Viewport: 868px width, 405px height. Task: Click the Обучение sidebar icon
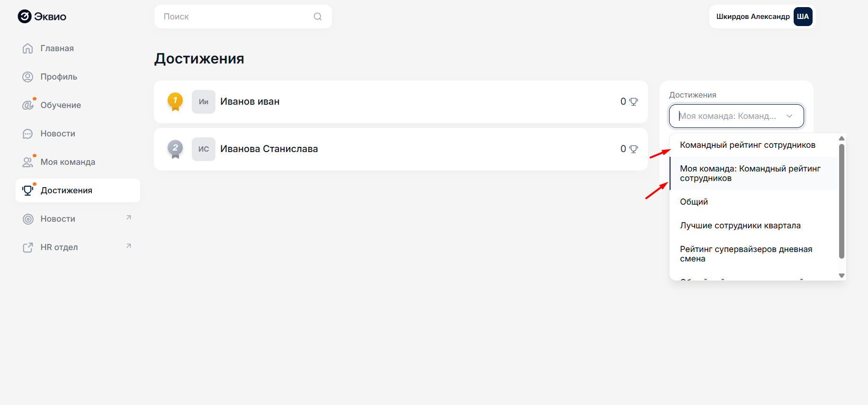tap(28, 105)
